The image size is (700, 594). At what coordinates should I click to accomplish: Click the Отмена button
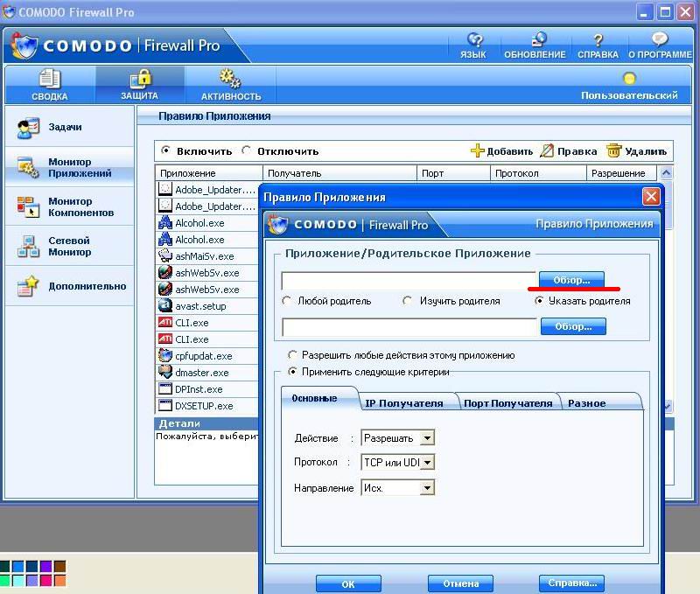click(x=461, y=584)
